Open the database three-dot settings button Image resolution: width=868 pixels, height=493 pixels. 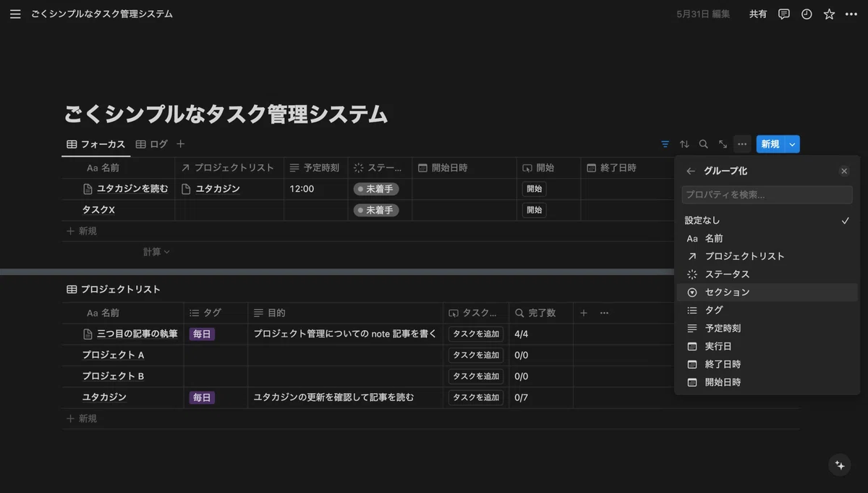click(x=742, y=144)
